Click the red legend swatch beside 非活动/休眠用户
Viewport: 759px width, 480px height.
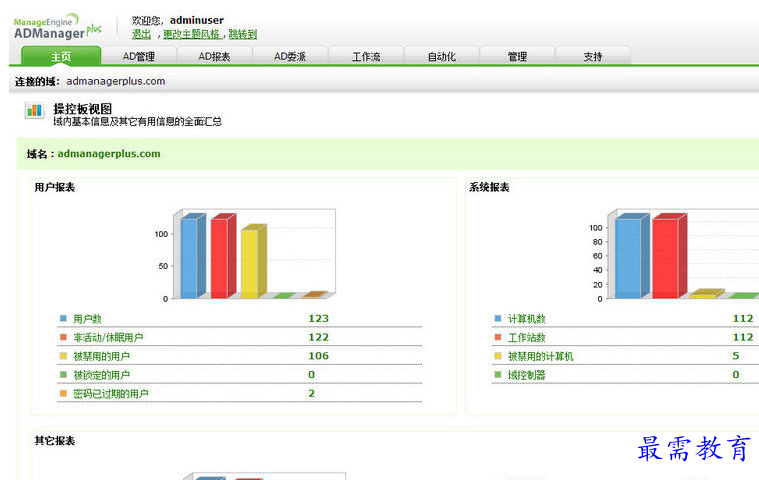point(63,337)
